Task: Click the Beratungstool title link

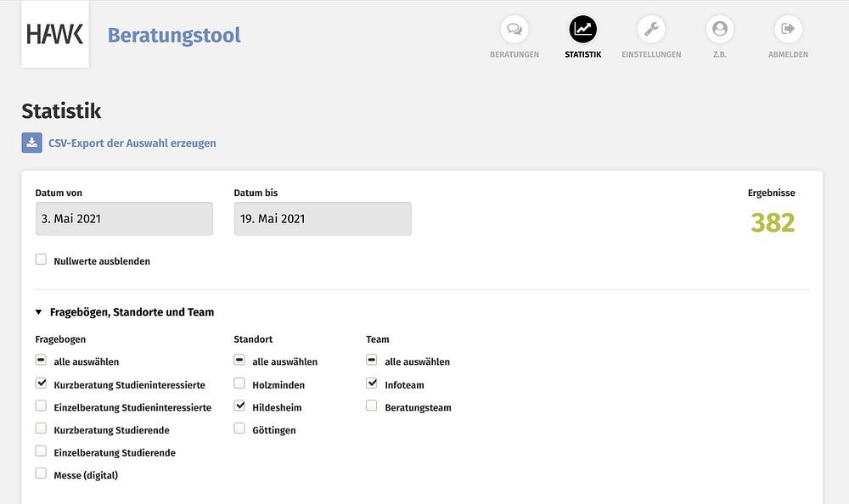Action: click(x=174, y=35)
